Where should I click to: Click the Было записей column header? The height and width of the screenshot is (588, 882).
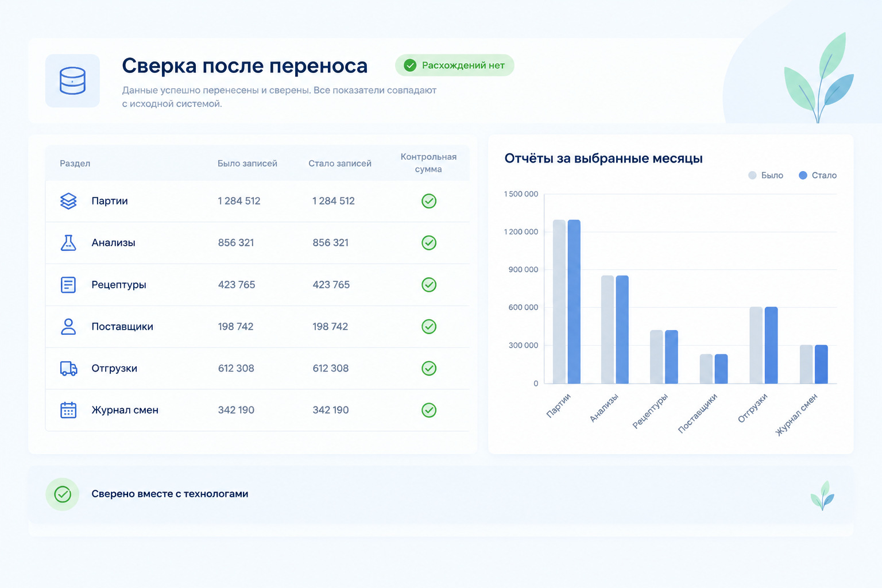click(x=247, y=164)
